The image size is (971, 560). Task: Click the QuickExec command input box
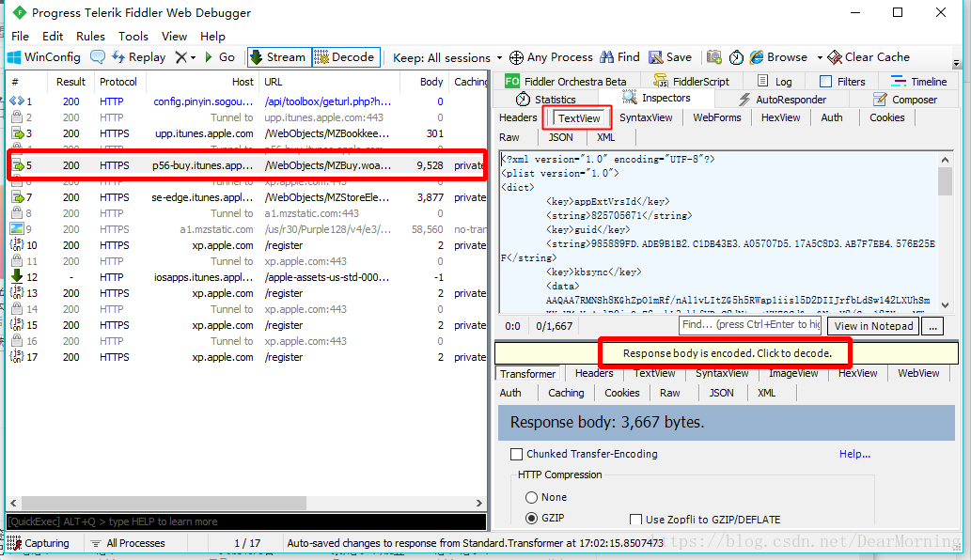point(246,521)
